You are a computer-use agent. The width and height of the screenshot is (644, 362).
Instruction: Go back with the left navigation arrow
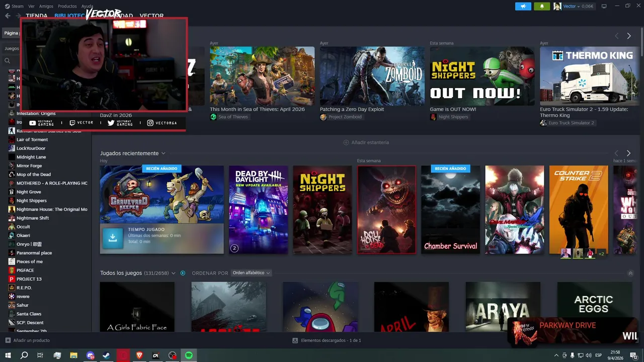point(8,16)
